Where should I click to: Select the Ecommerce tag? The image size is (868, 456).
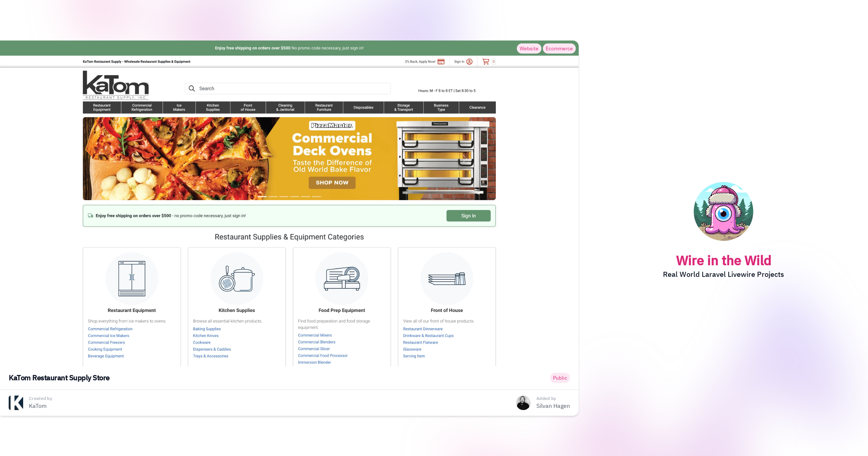pyautogui.click(x=559, y=48)
